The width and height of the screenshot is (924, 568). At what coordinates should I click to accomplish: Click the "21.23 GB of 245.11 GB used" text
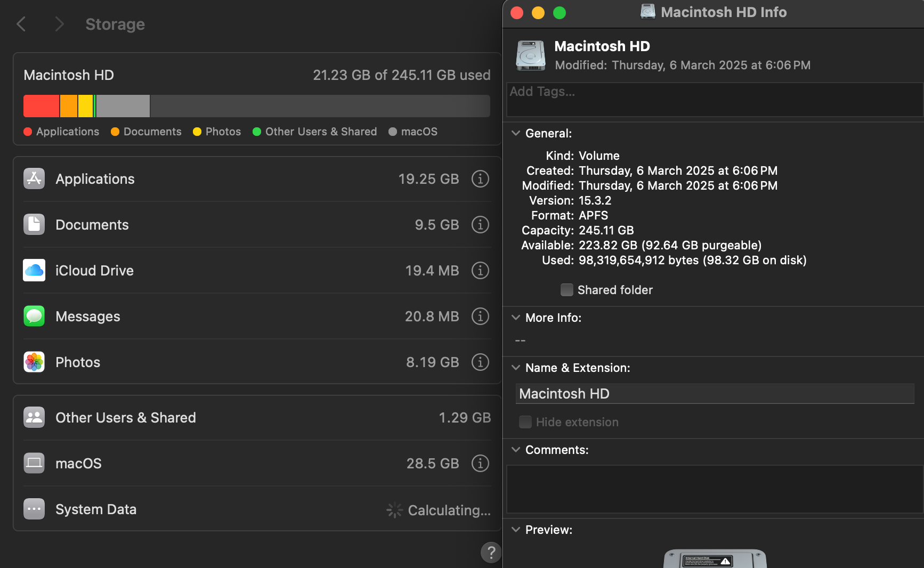[x=402, y=75]
